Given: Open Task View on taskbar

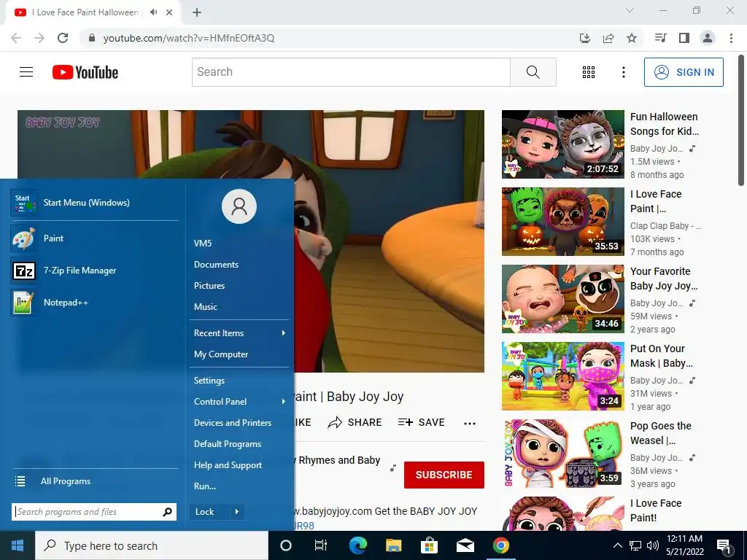Looking at the screenshot, I should point(321,545).
